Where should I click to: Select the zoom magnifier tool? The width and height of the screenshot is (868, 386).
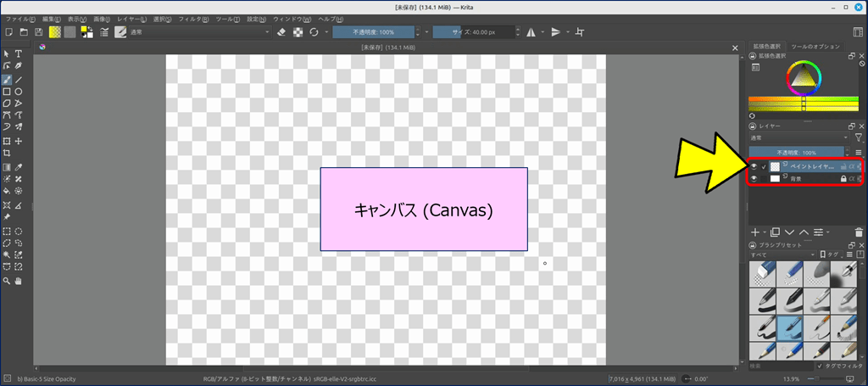(x=7, y=280)
